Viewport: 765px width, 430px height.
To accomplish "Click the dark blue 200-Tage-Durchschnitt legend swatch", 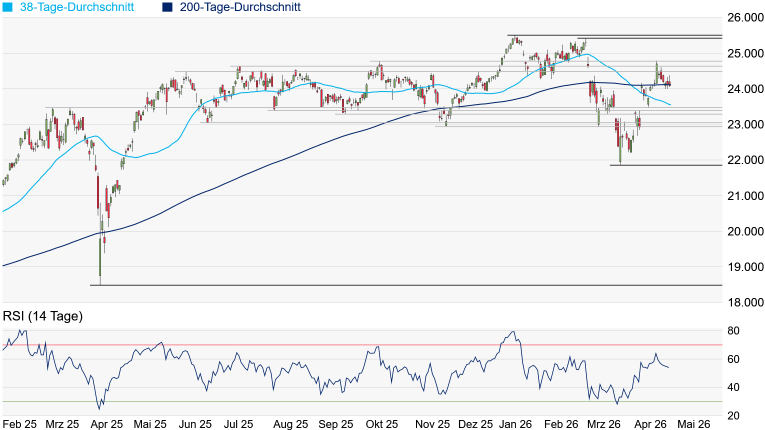I will (166, 7).
